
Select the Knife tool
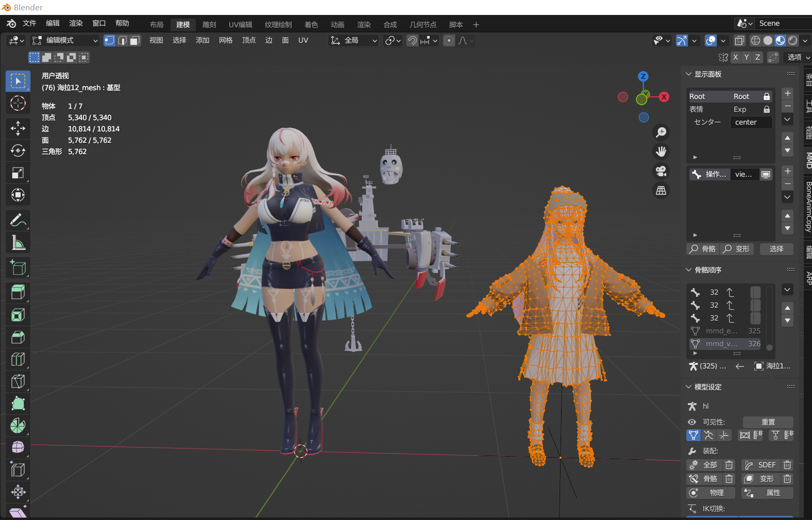(18, 381)
